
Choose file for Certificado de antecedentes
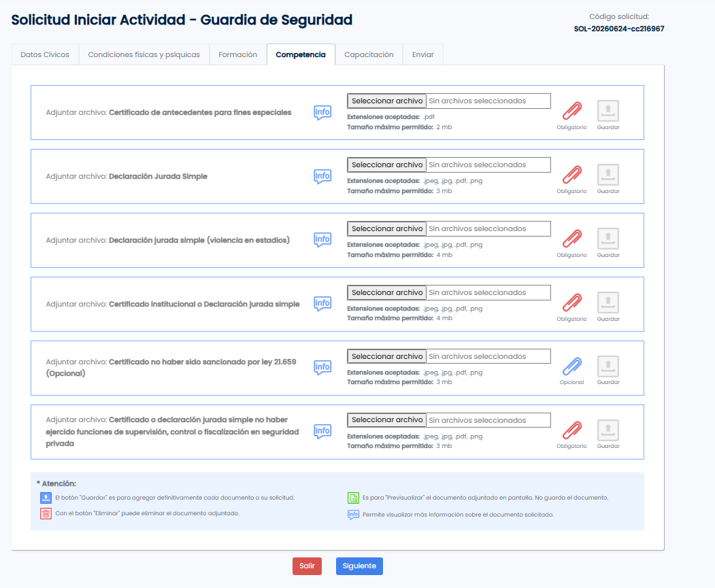pos(386,101)
